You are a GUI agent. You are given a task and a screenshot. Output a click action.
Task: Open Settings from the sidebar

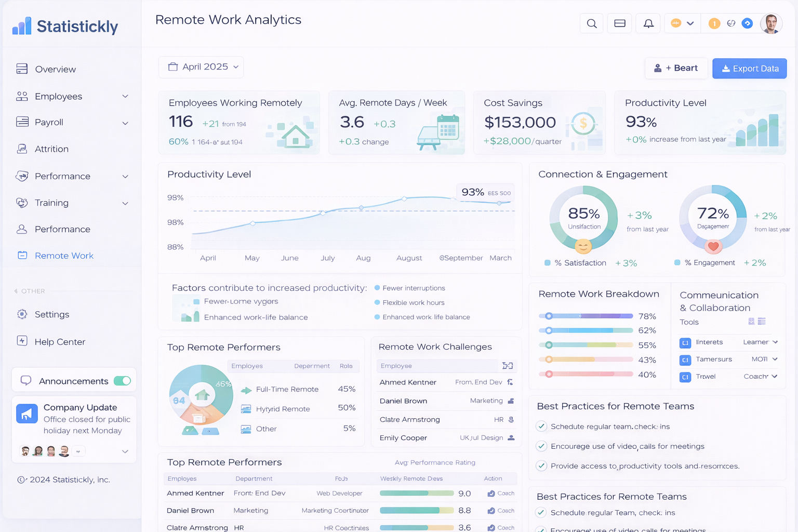click(x=51, y=314)
